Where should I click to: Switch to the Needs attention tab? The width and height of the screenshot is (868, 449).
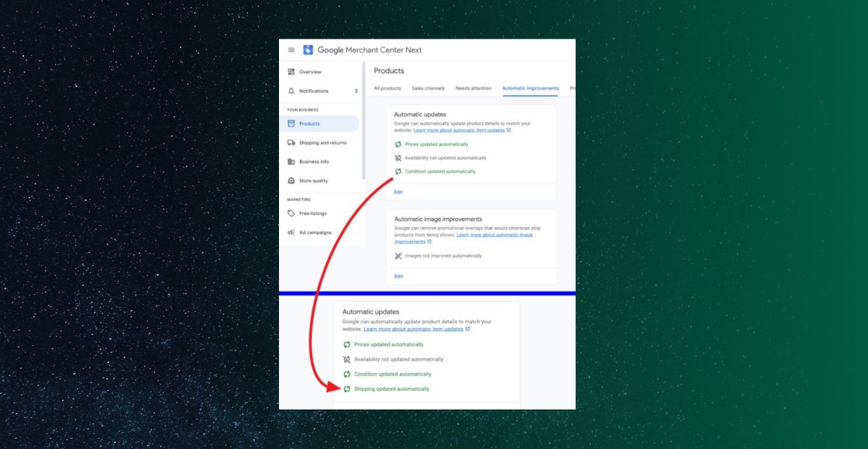[x=474, y=88]
